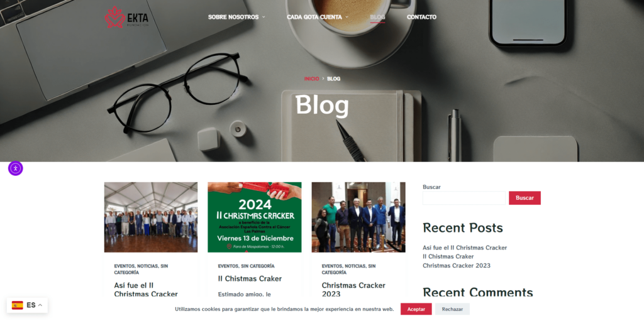
Task: Reject cookies with the Rechazar button
Action: (x=452, y=309)
